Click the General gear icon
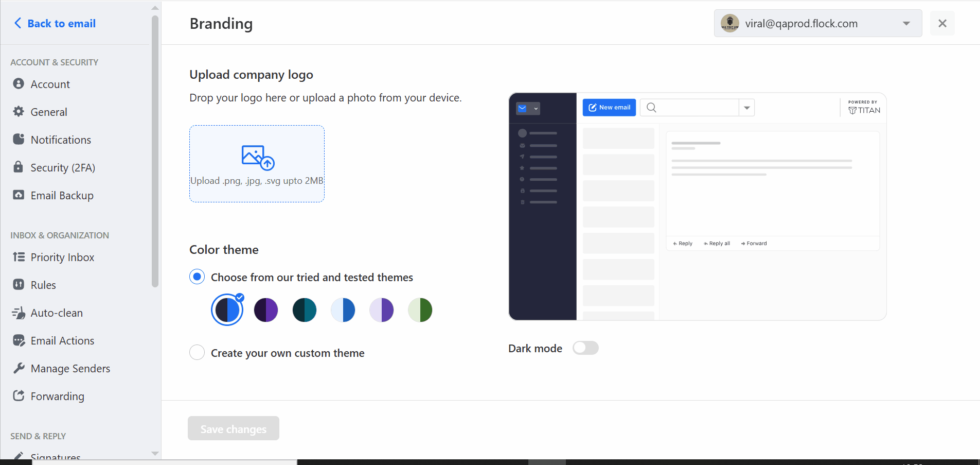The width and height of the screenshot is (980, 465). [19, 111]
